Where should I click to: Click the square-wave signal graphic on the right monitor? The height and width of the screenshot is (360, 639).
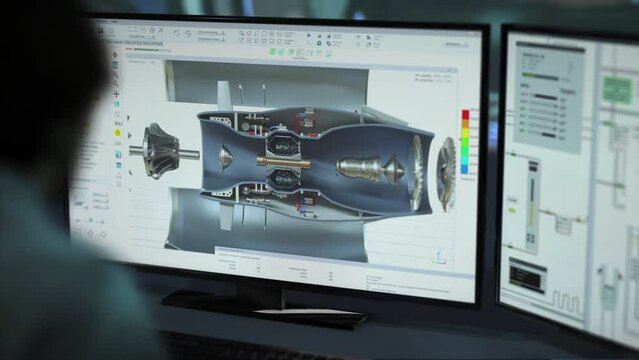pos(568,303)
